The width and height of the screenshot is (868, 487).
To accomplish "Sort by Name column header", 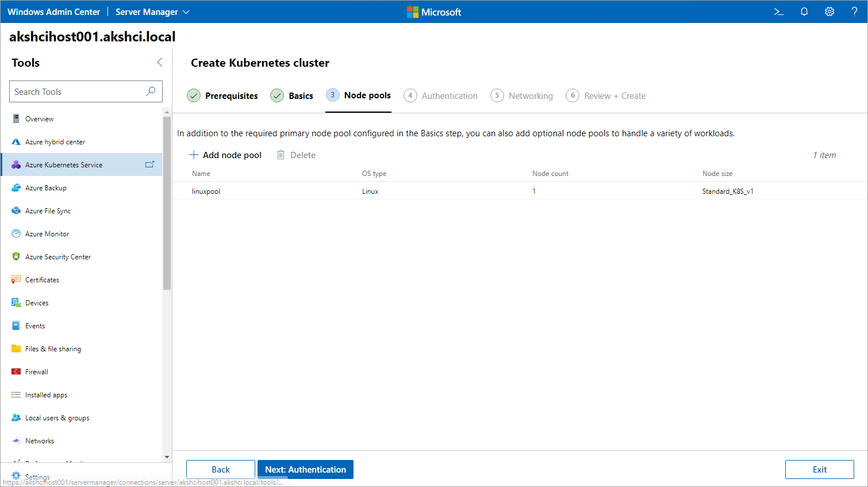I will (201, 174).
